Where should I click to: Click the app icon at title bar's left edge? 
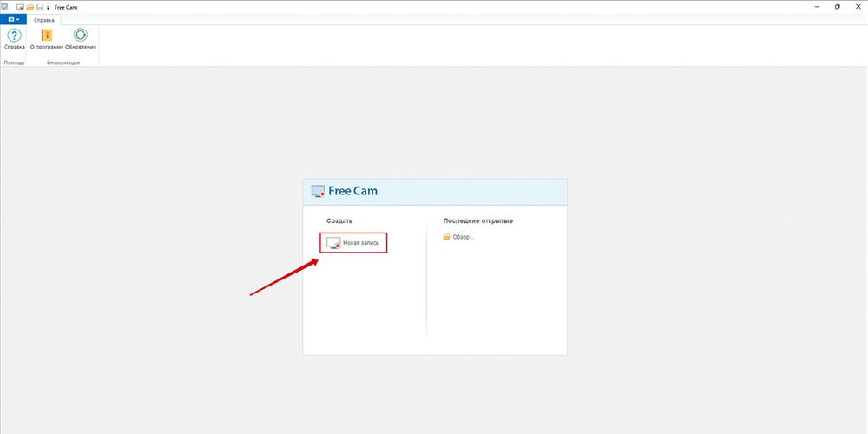(5, 7)
